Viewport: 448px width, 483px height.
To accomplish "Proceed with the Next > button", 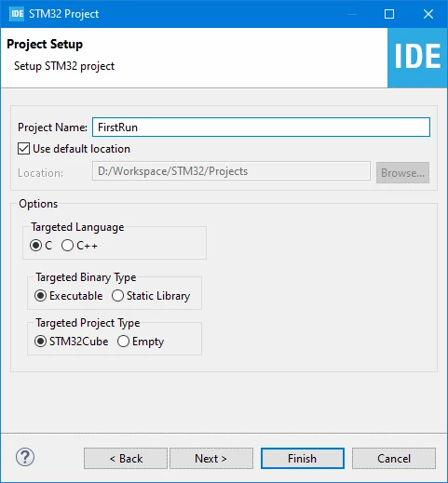I will (211, 458).
